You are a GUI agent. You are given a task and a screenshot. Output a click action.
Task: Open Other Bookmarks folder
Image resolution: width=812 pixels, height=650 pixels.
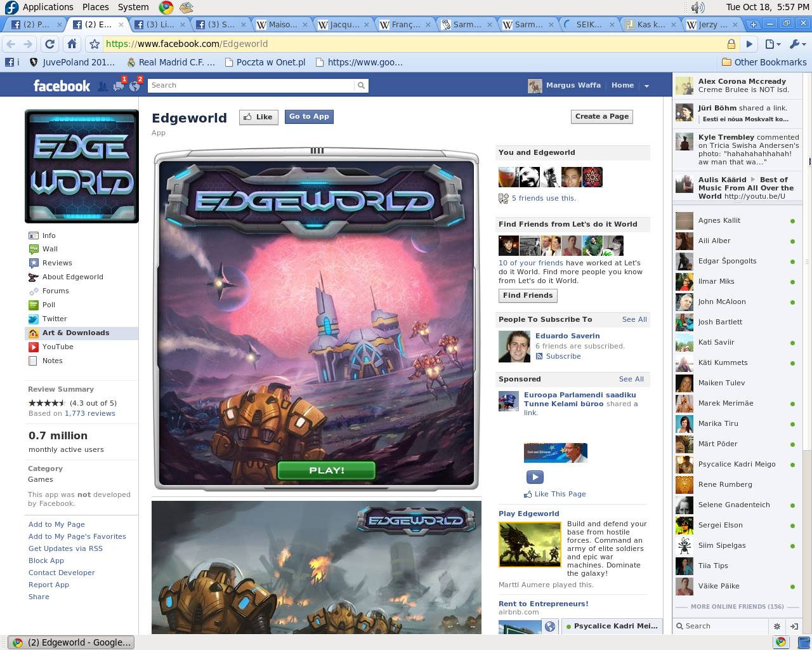(x=764, y=62)
